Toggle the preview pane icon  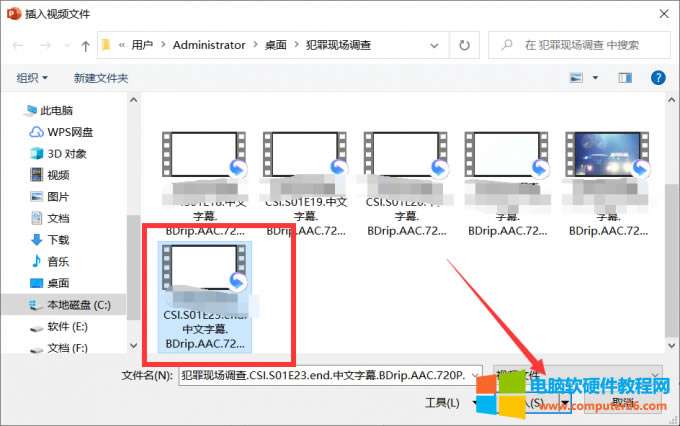click(x=625, y=77)
